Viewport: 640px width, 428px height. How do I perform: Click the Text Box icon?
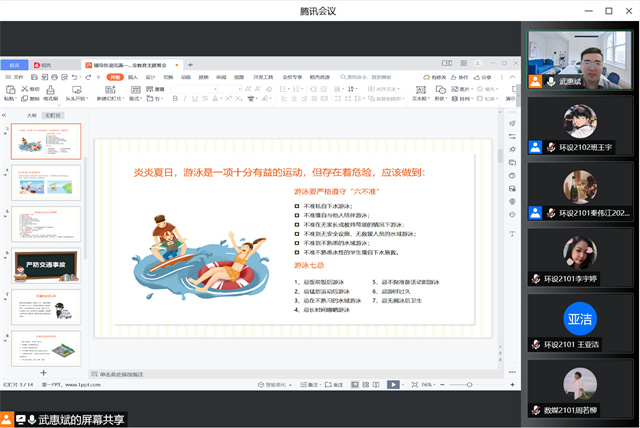[x=420, y=89]
